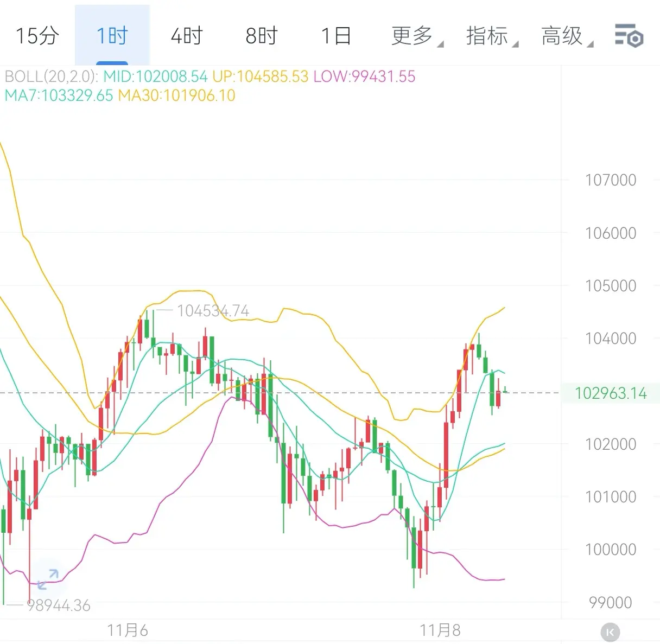The image size is (660, 644).
Task: Tap the MA7:103329.65 label
Action: pos(59,95)
